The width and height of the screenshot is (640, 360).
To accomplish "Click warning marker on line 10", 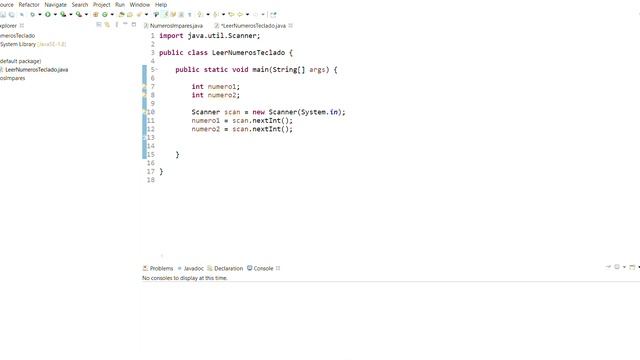I will pos(144,112).
